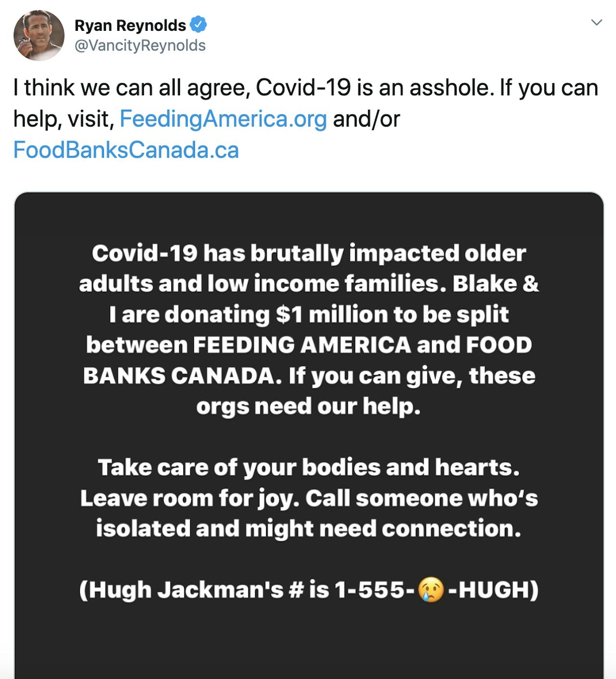Open the Ryan Reynolds display name link
The image size is (616, 679).
point(130,25)
